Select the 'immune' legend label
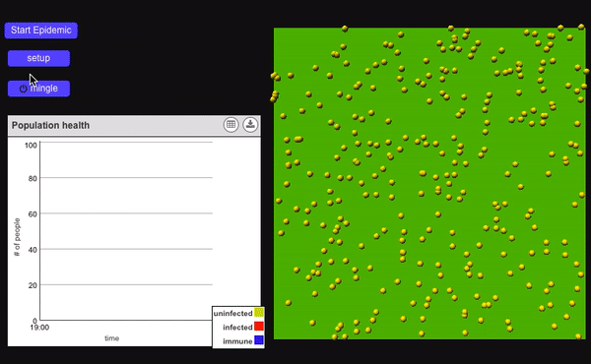 tap(237, 341)
